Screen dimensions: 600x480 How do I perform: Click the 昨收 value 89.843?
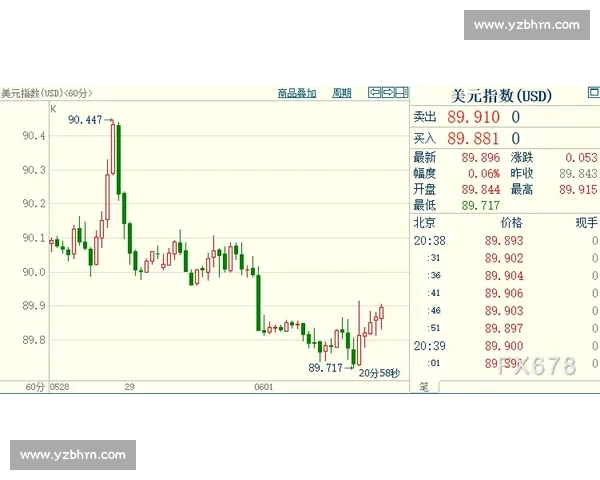pos(578,174)
